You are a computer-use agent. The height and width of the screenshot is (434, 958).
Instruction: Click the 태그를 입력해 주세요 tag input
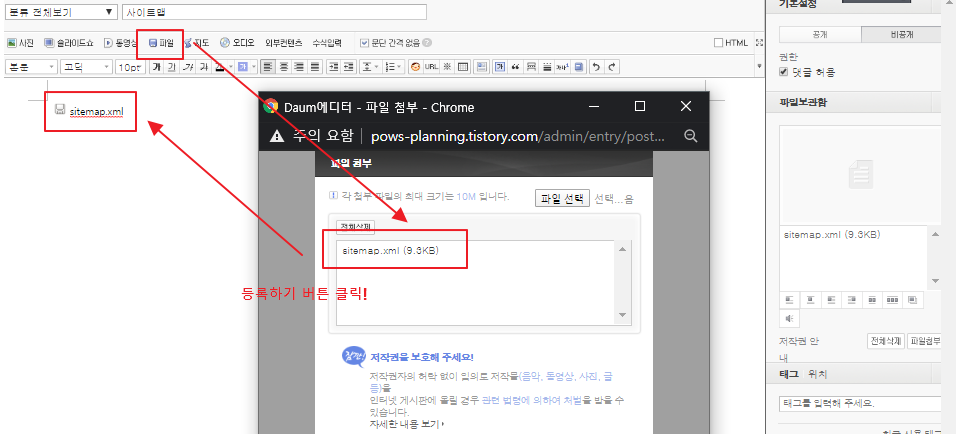tap(860, 404)
